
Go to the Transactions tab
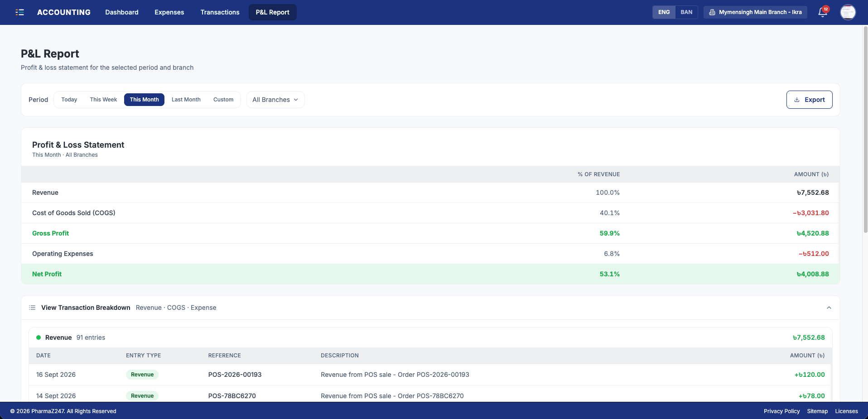[220, 12]
